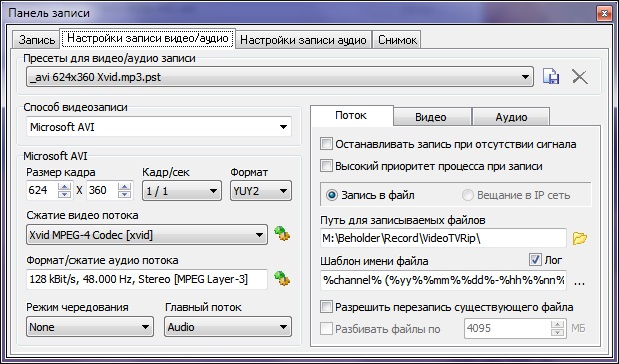The width and height of the screenshot is (619, 364).
Task: Adjust the frame height spinner arrows
Action: click(124, 190)
